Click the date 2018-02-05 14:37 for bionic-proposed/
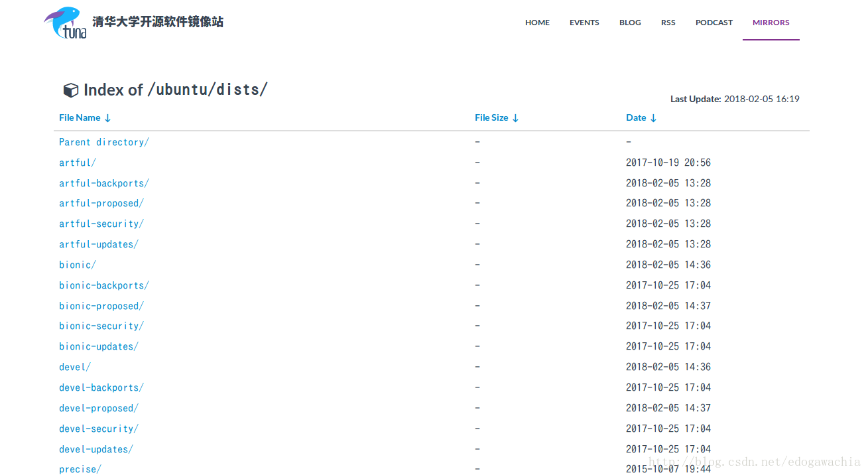868x475 pixels. click(x=668, y=306)
